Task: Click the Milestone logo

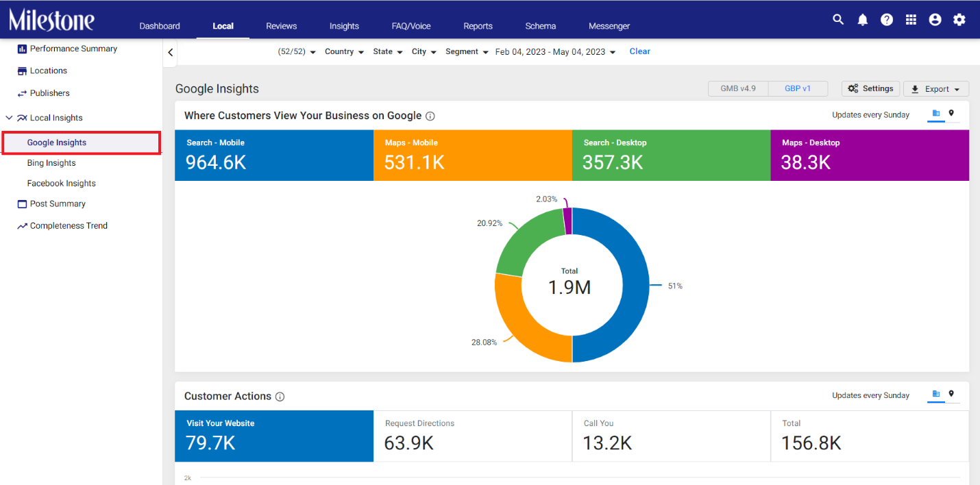Action: (51, 19)
